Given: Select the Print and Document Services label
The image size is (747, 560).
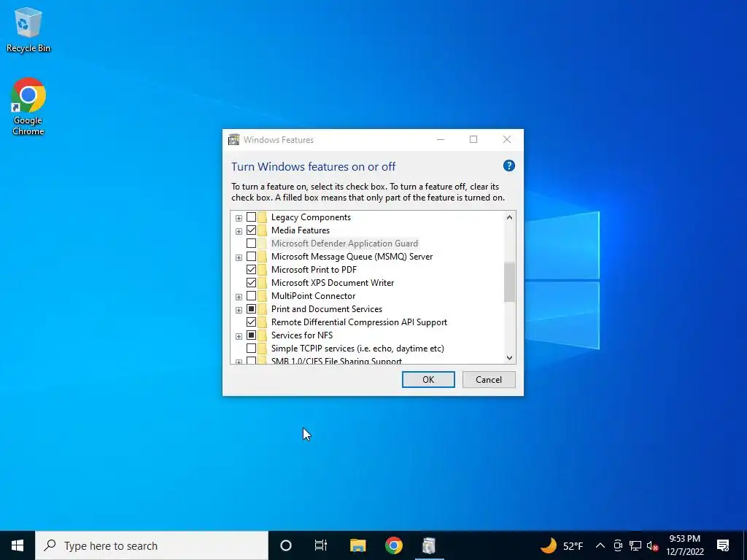Looking at the screenshot, I should pos(327,309).
